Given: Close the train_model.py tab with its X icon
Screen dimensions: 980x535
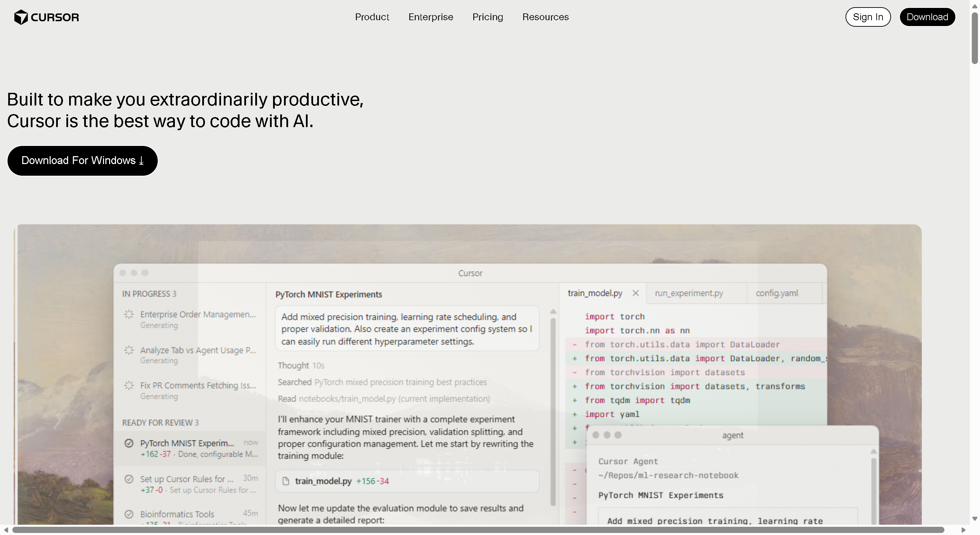Looking at the screenshot, I should pyautogui.click(x=635, y=293).
